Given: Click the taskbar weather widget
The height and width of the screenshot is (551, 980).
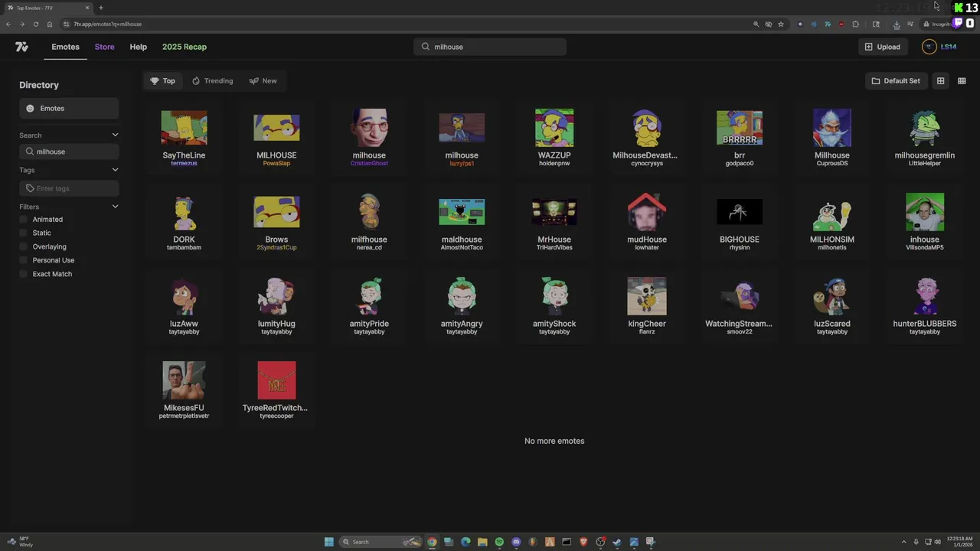Looking at the screenshot, I should pos(20,542).
